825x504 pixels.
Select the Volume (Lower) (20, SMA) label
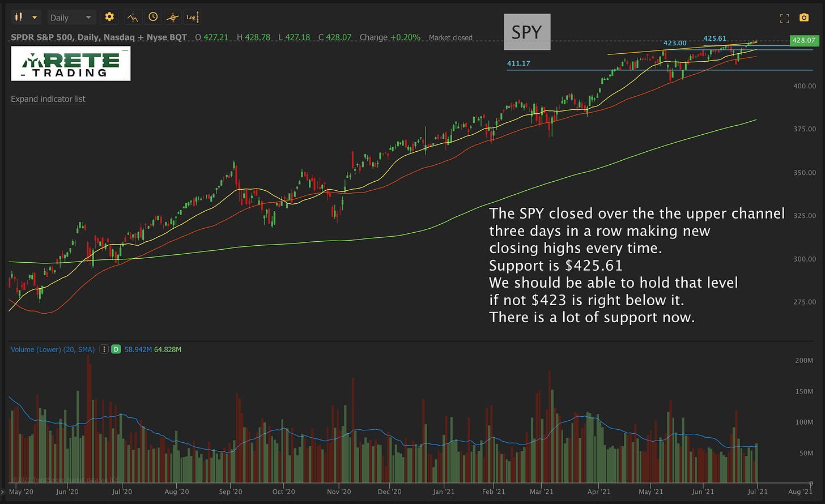[53, 349]
